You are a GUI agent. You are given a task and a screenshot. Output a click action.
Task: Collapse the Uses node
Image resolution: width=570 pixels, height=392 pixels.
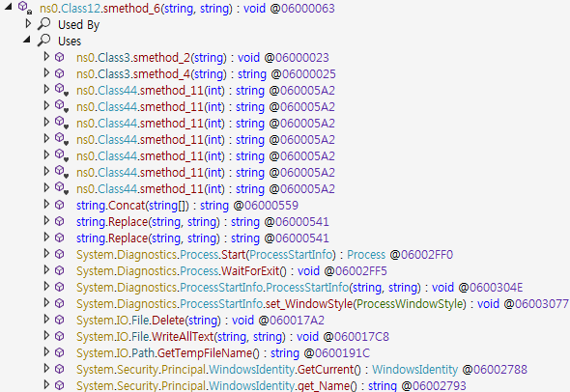[x=27, y=39]
